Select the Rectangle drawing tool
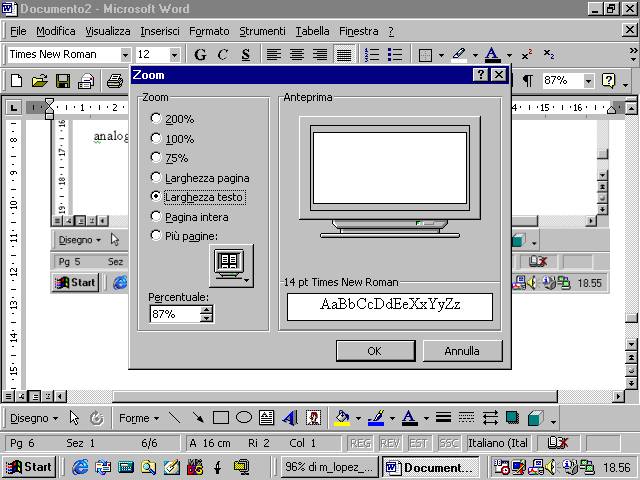 pos(221,418)
